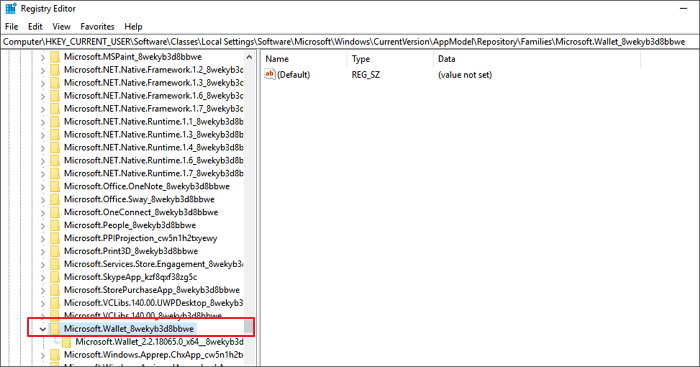This screenshot has height=367, width=700.
Task: Click folder icon of Microsoft.VCLibs.140.00.UWPDesktop
Action: click(55, 303)
